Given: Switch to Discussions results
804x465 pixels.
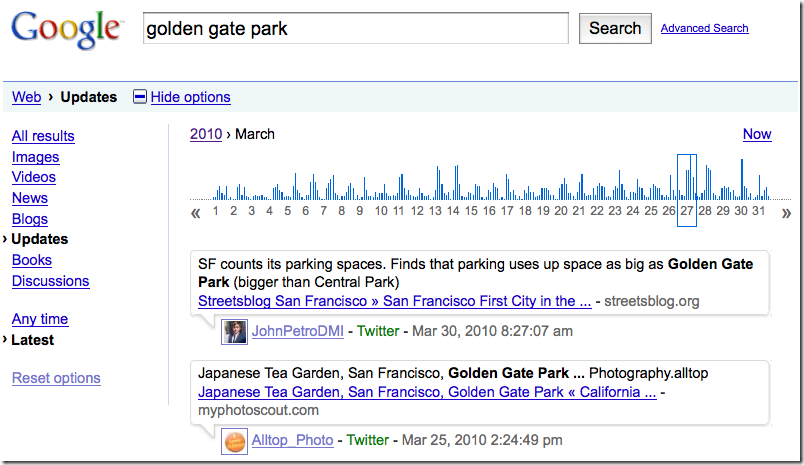Looking at the screenshot, I should 51,281.
